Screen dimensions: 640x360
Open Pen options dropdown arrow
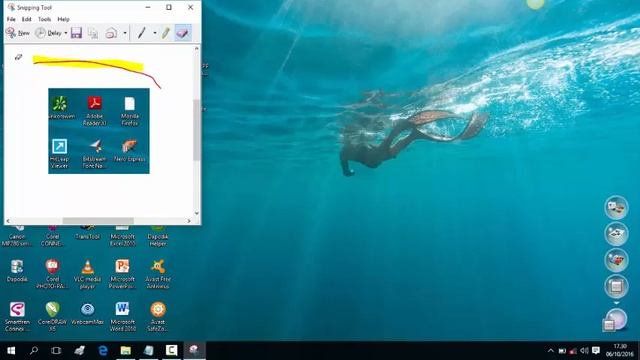(155, 33)
